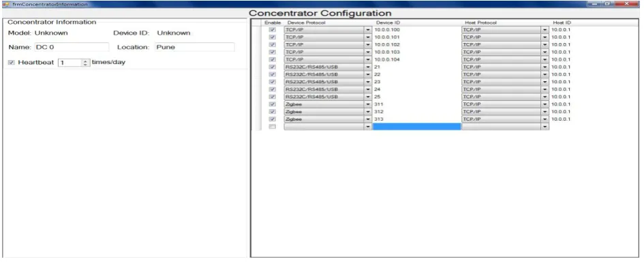Viewport: 644px width, 266px height.
Task: Select Device ID cell 10.0.0.102
Action: tap(416, 45)
